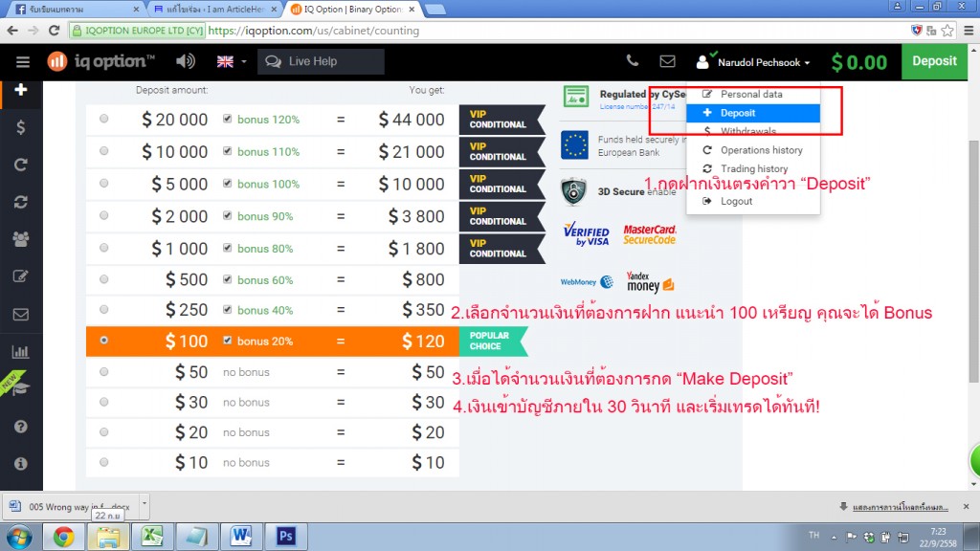This screenshot has height=551, width=980.
Task: Open download item options arrow
Action: 145,503
